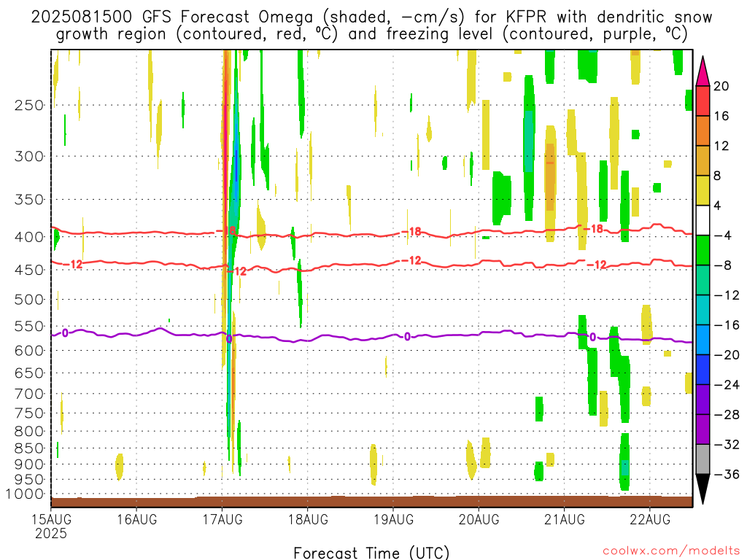This screenshot has width=747, height=560.
Task: Click the brown ground surface band
Action: coord(371,502)
